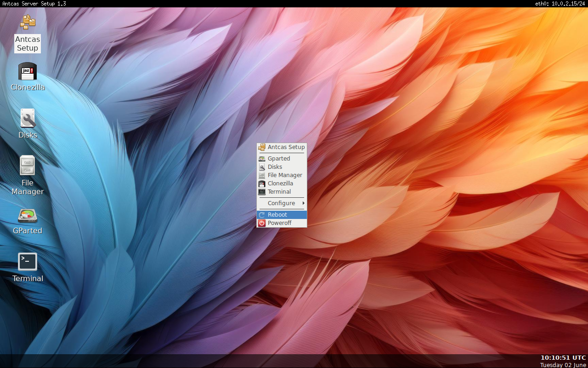Click the Tuesday 02 June date
This screenshot has width=588, height=368.
pyautogui.click(x=563, y=365)
